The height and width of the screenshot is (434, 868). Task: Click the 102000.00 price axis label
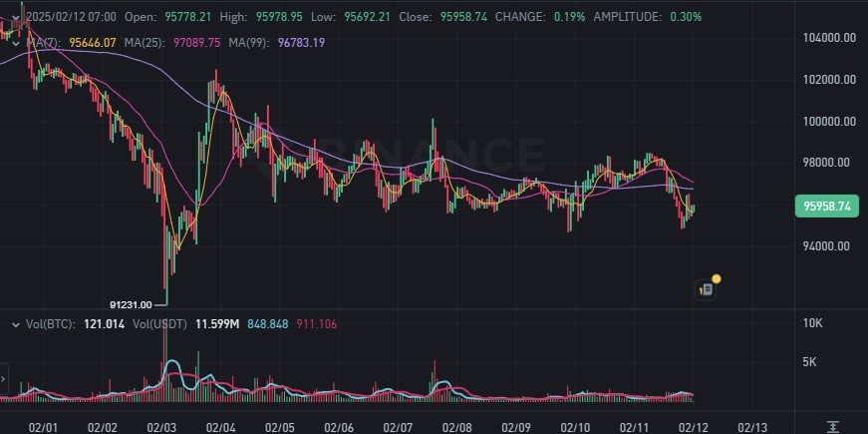coord(829,79)
